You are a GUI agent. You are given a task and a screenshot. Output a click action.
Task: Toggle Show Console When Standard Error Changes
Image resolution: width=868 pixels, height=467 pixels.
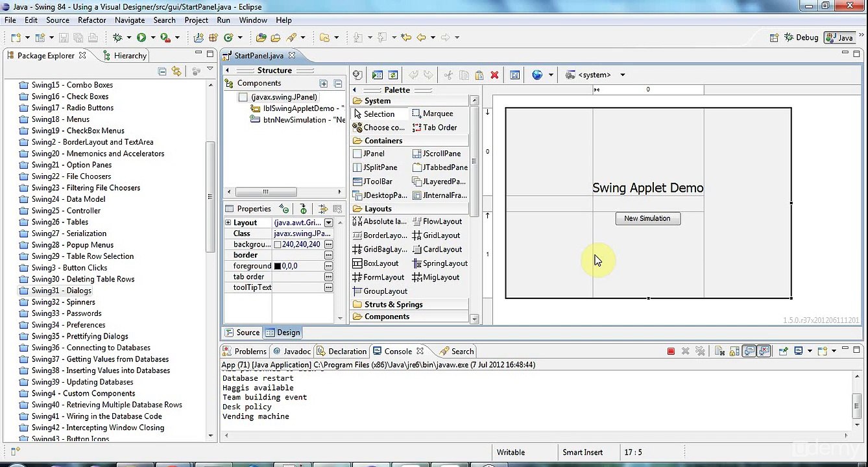(x=764, y=351)
